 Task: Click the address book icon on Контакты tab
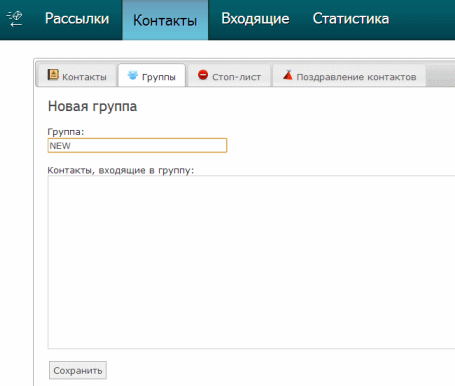[x=53, y=75]
